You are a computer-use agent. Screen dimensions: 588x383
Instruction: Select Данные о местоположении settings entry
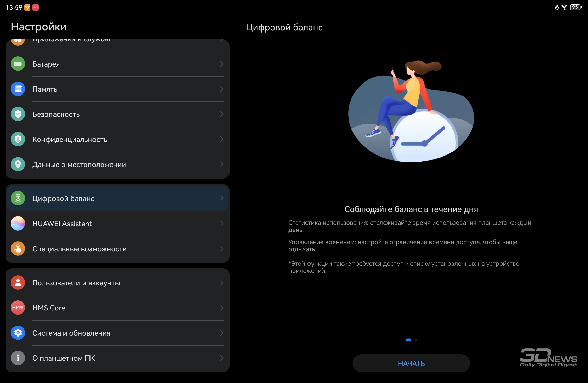pos(118,164)
